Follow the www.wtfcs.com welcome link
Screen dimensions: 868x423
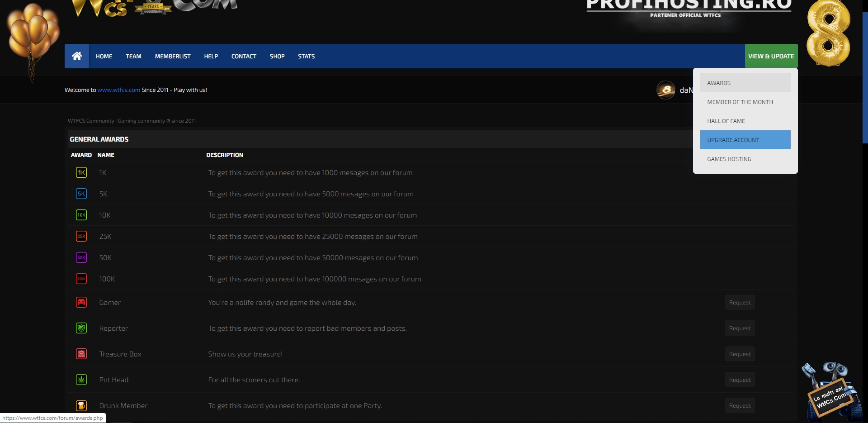(x=118, y=90)
